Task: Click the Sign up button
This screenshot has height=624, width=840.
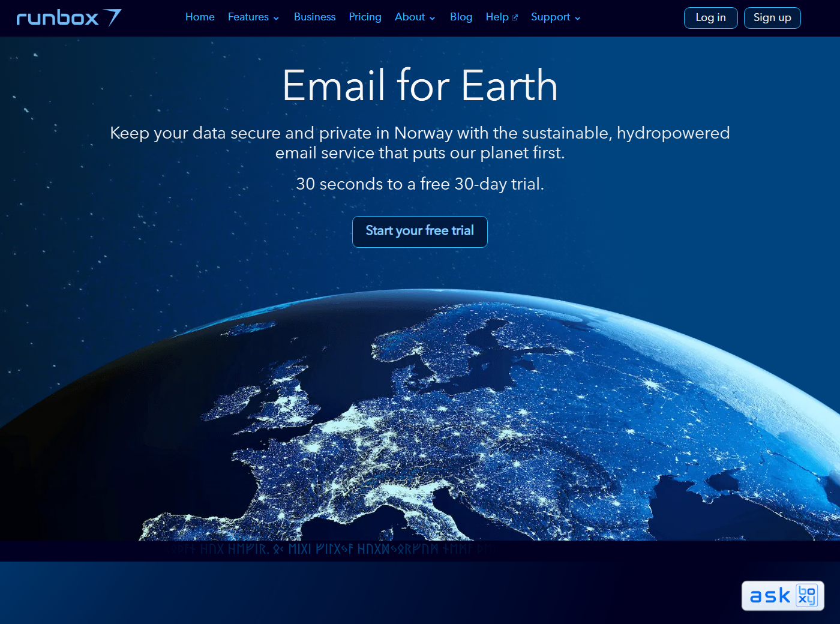Action: [772, 18]
